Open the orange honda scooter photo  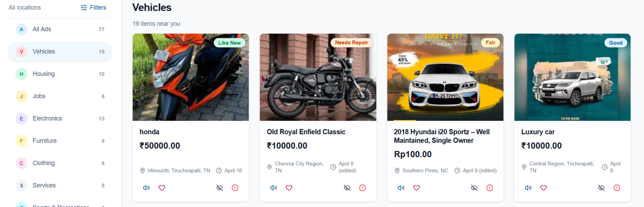tap(191, 77)
